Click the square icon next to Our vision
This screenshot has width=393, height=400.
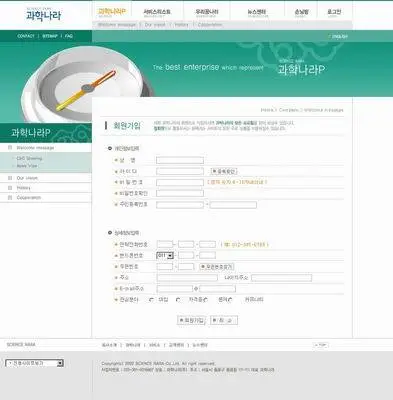tap(10, 178)
